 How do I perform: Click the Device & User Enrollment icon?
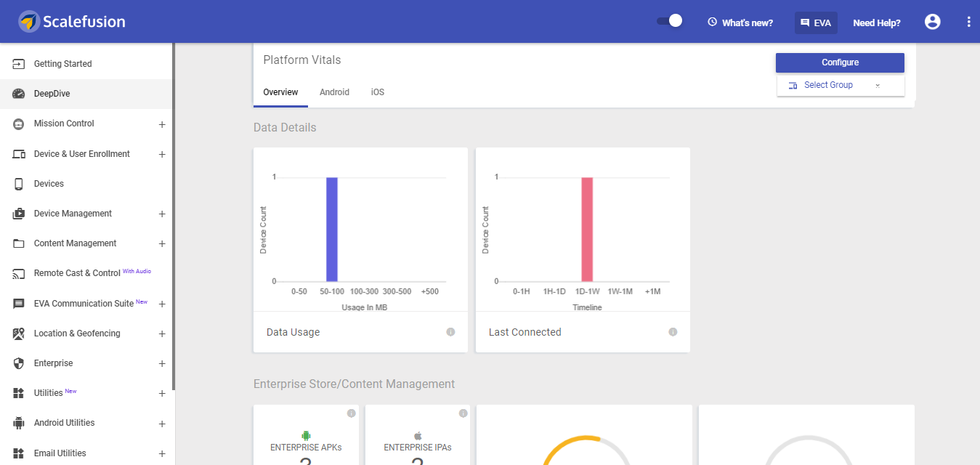coord(19,154)
